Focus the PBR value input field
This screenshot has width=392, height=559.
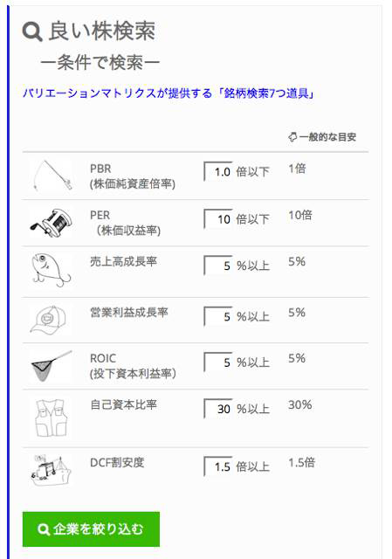pyautogui.click(x=218, y=172)
